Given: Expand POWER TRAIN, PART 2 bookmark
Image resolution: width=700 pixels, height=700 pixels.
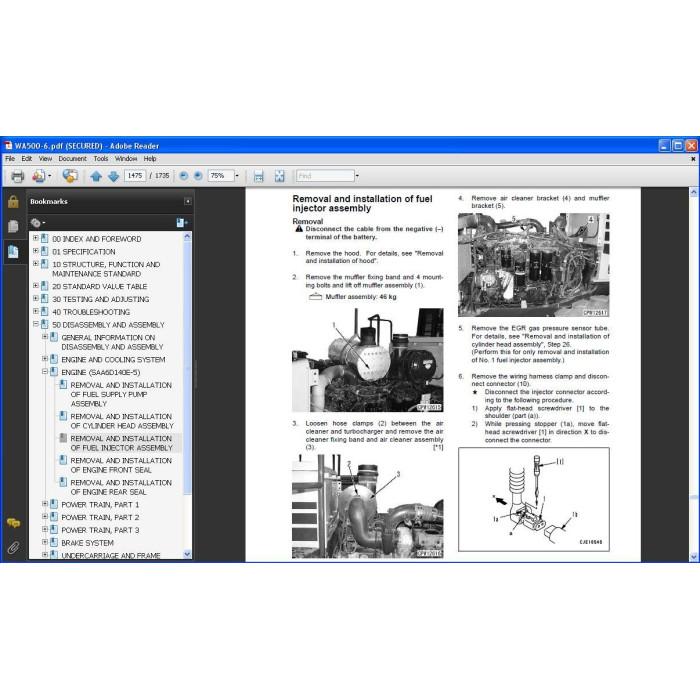Looking at the screenshot, I should (x=45, y=517).
